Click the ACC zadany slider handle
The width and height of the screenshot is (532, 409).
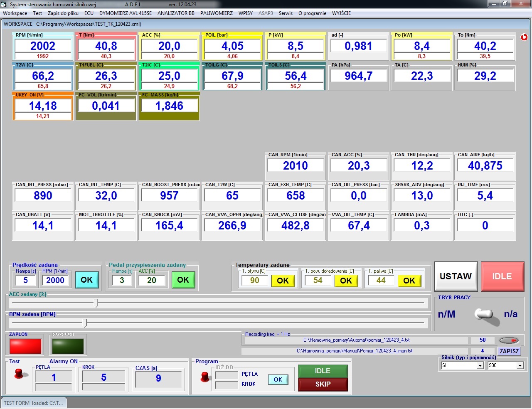pyautogui.click(x=97, y=303)
